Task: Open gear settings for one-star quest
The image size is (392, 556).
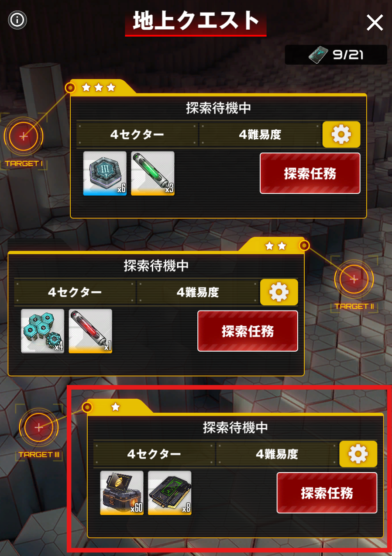Action: click(x=358, y=454)
